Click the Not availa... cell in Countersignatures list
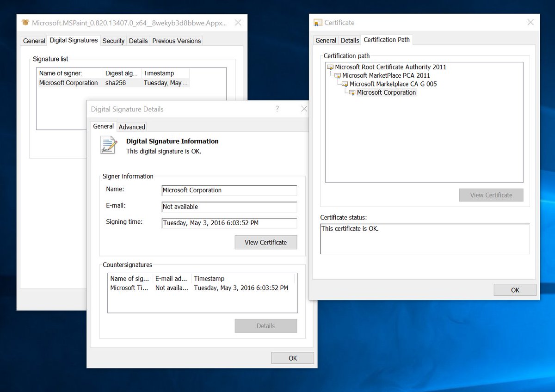 coord(172,288)
